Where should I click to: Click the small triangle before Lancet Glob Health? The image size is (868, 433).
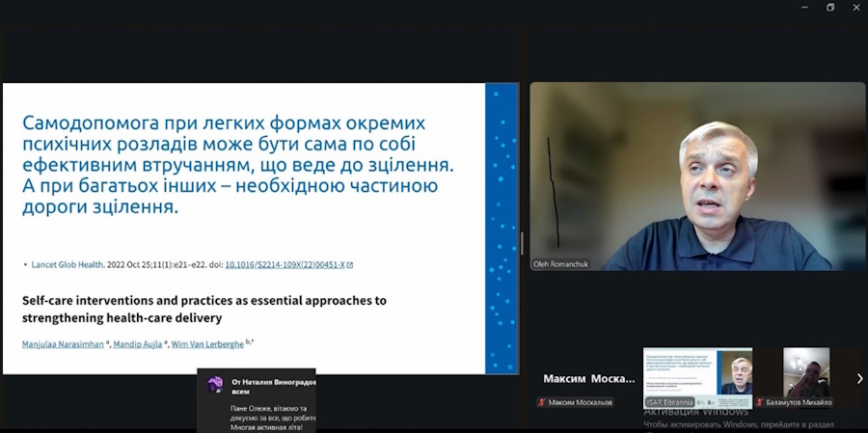point(25,264)
